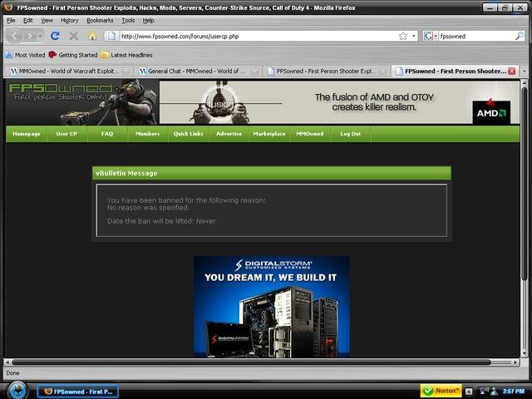Close the General Chat MMOwned tab
This screenshot has height=399, width=532.
(255, 71)
